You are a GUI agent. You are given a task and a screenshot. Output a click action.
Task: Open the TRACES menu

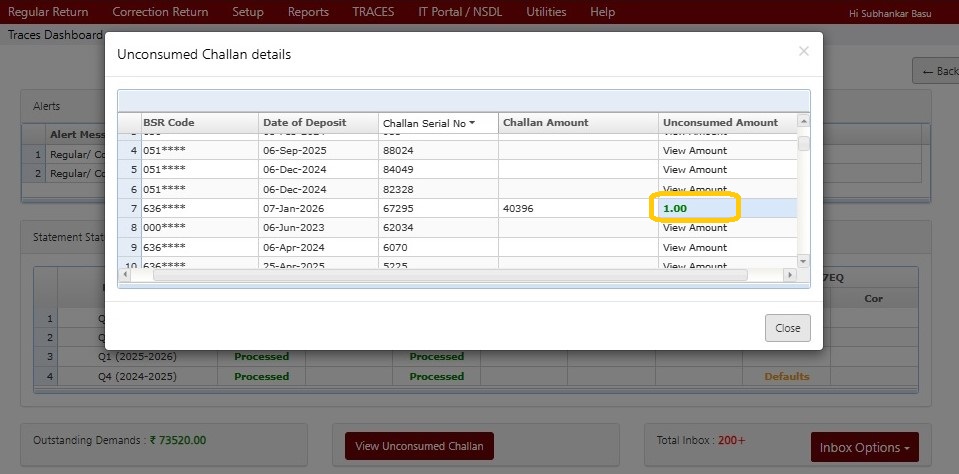tap(373, 12)
